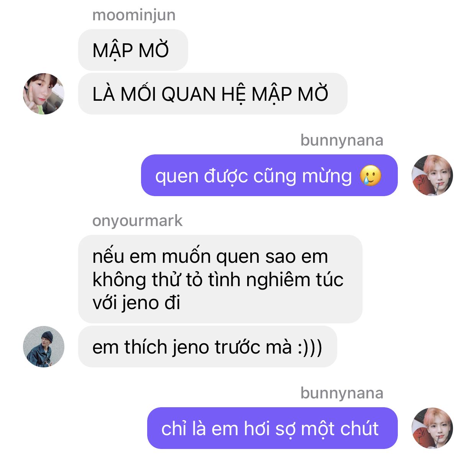The width and height of the screenshot is (476, 462).
Task: Open the onyourmark username label
Action: pos(138,221)
